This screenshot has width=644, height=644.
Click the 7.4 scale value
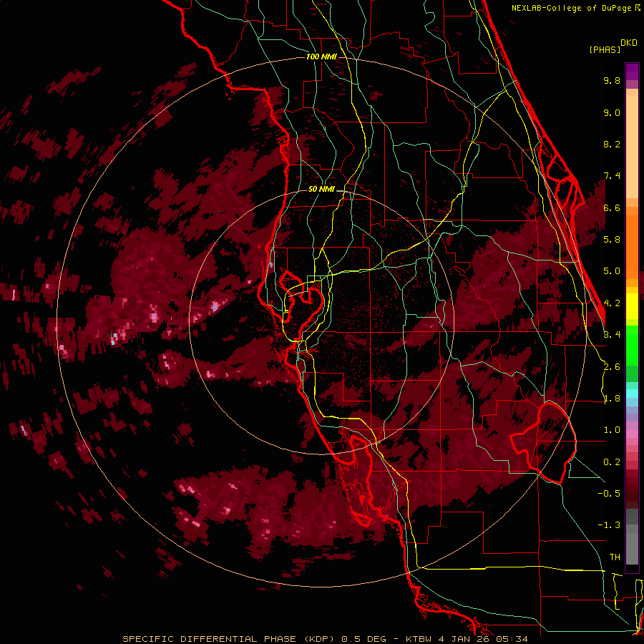click(612, 176)
